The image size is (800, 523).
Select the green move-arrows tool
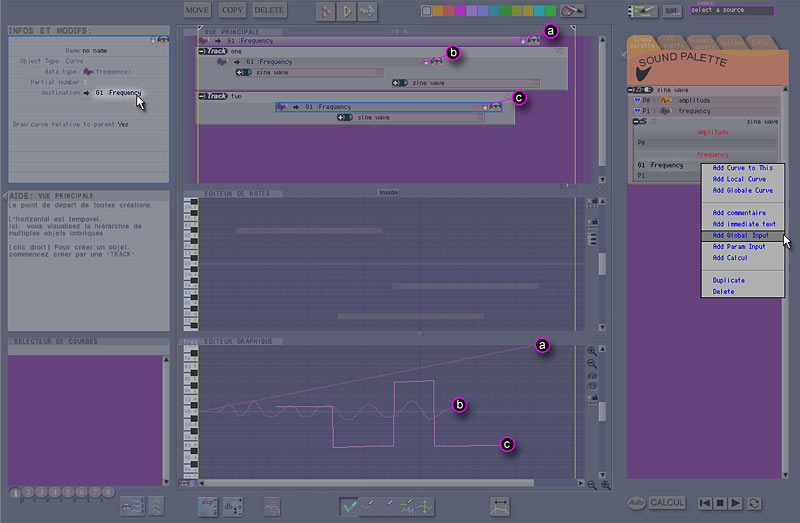tap(425, 507)
